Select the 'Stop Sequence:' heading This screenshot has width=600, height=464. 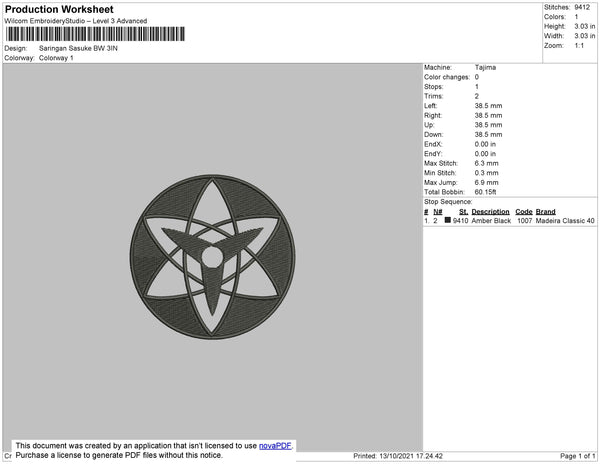448,202
